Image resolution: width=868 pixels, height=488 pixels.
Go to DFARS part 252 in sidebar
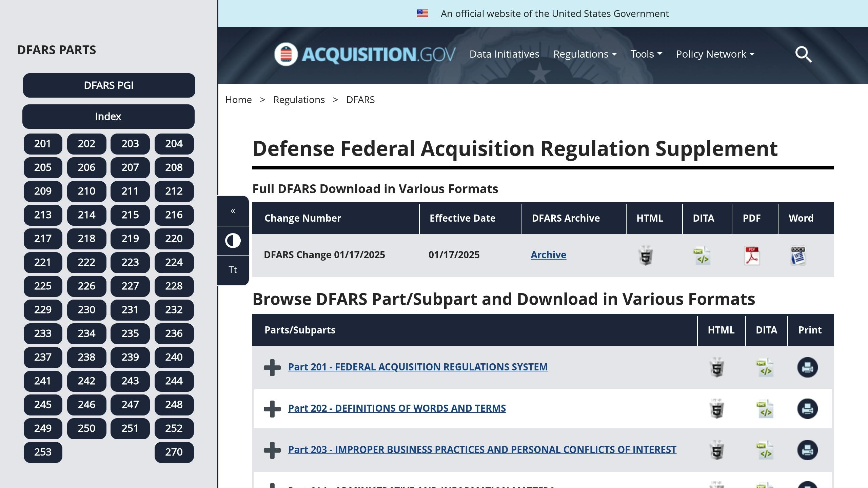[x=174, y=429]
